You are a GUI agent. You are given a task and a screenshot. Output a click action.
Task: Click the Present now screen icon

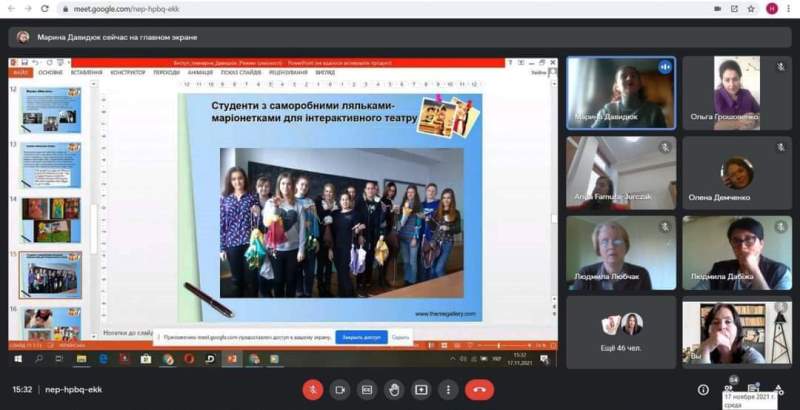(x=421, y=390)
